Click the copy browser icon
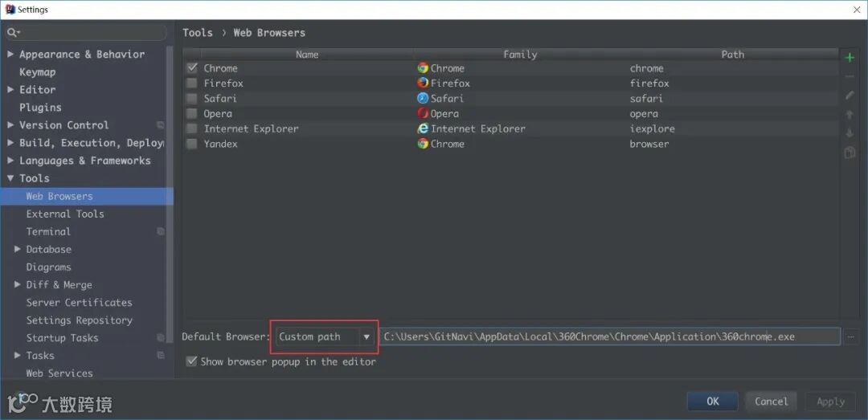The height and width of the screenshot is (420, 868). 850,152
